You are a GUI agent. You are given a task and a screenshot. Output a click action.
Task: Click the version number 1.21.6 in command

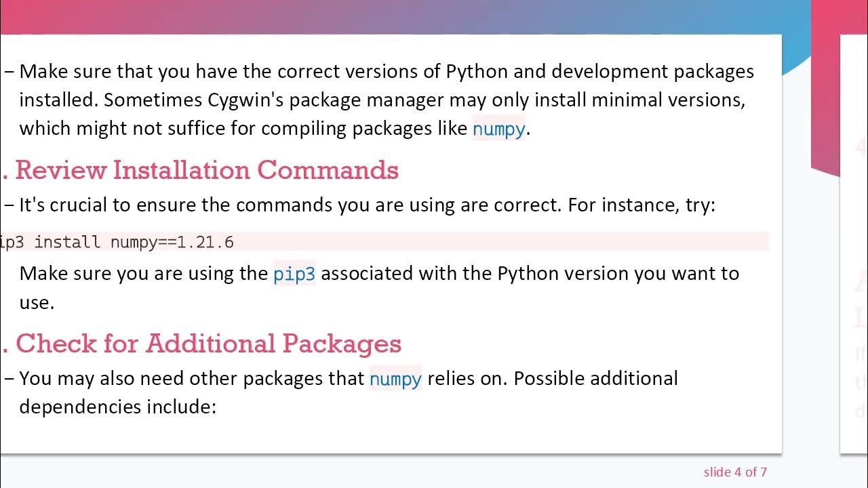(x=205, y=242)
